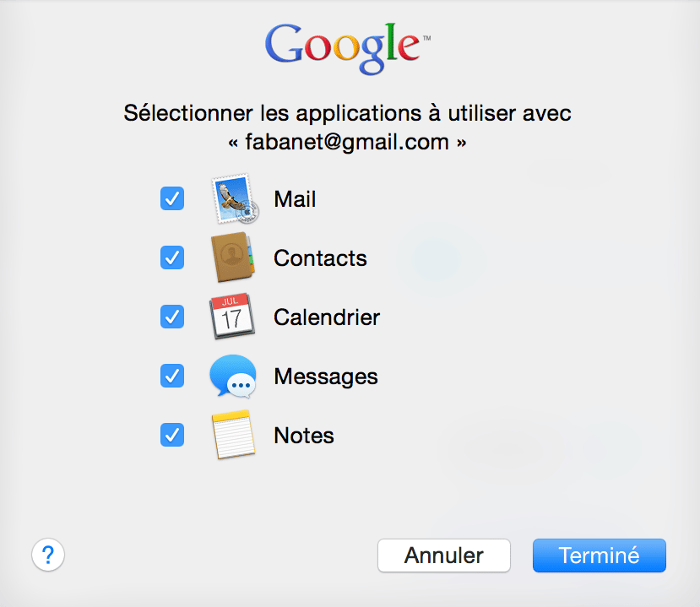Click the Contacts text label
The width and height of the screenshot is (700, 607).
coord(320,258)
